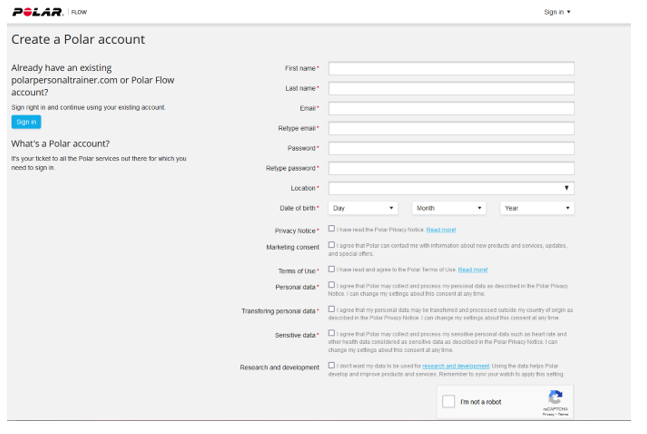
Task: Click the Sensitive data label
Action: tap(296, 335)
